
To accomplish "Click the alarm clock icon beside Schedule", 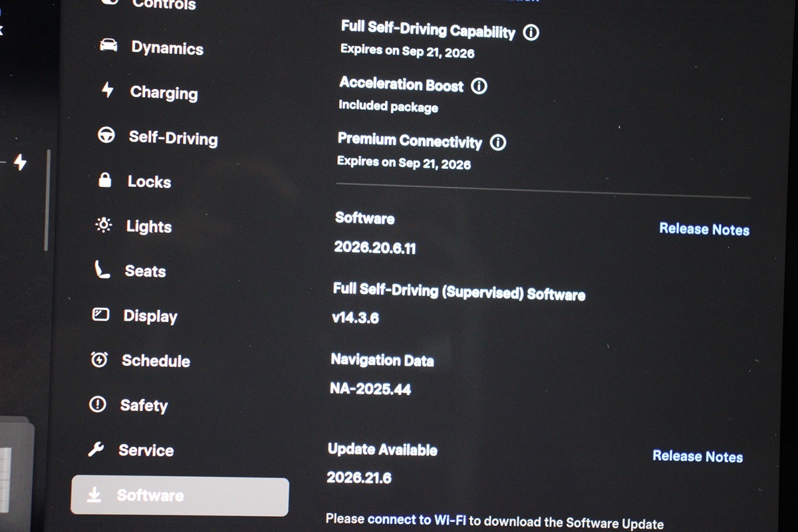I will (99, 360).
